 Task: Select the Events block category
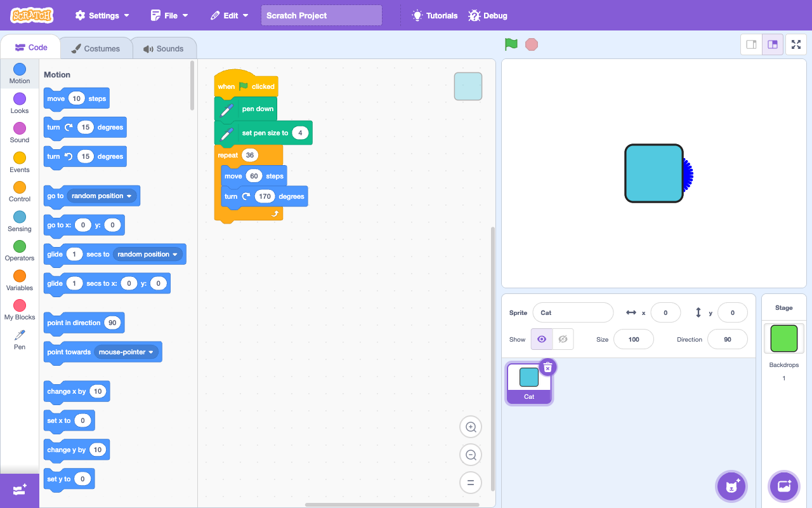click(x=20, y=162)
